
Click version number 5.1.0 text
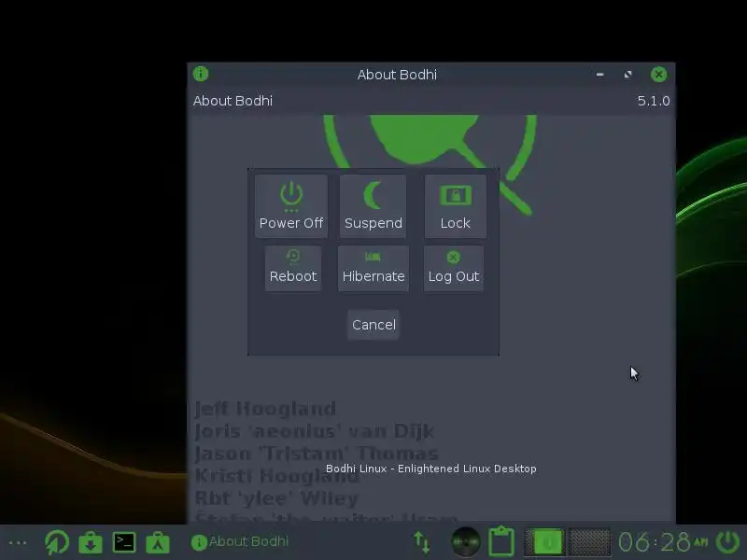(654, 101)
